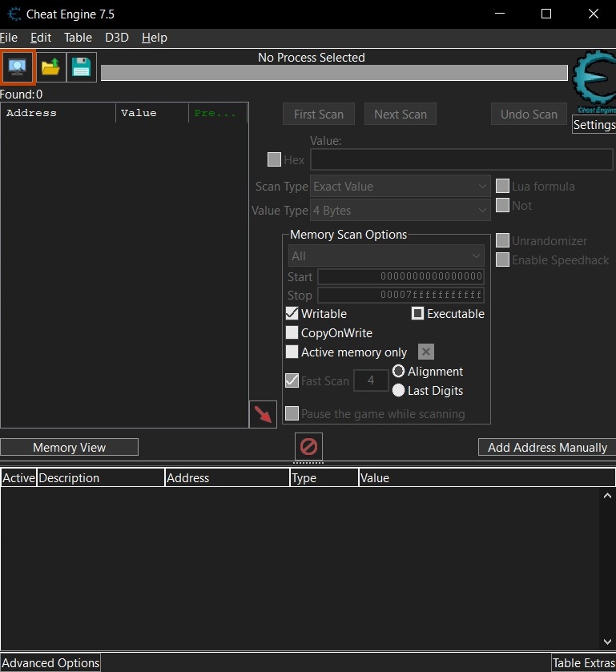The image size is (616, 672).
Task: Click the Stop address field
Action: [401, 295]
